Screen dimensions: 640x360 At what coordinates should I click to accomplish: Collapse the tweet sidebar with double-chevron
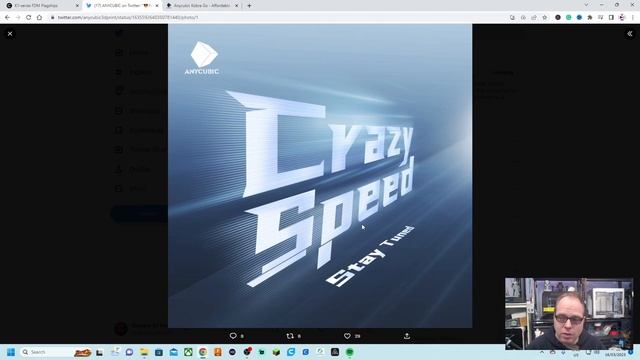click(x=630, y=34)
